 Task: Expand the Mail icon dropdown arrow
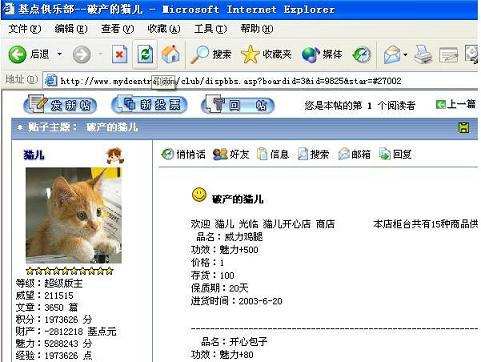405,55
